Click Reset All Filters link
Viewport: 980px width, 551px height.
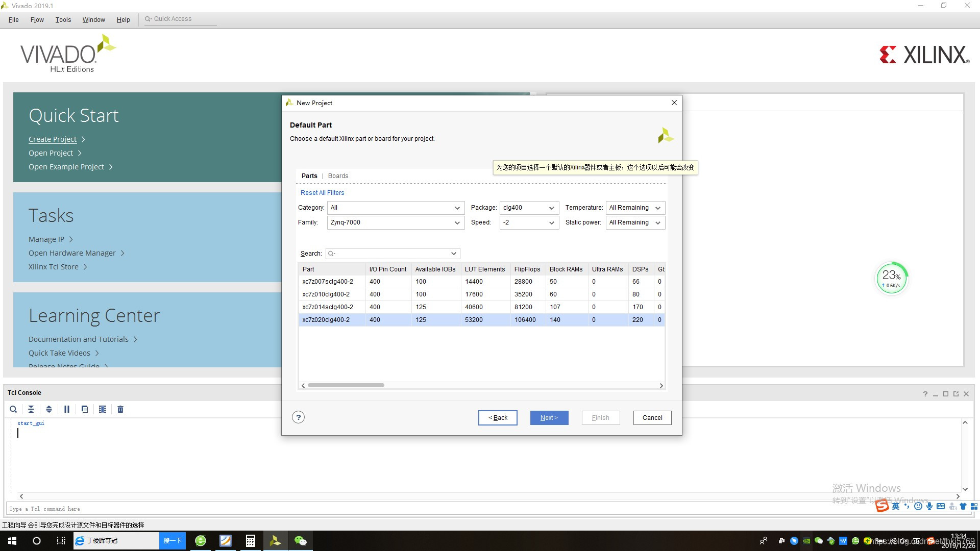[322, 193]
